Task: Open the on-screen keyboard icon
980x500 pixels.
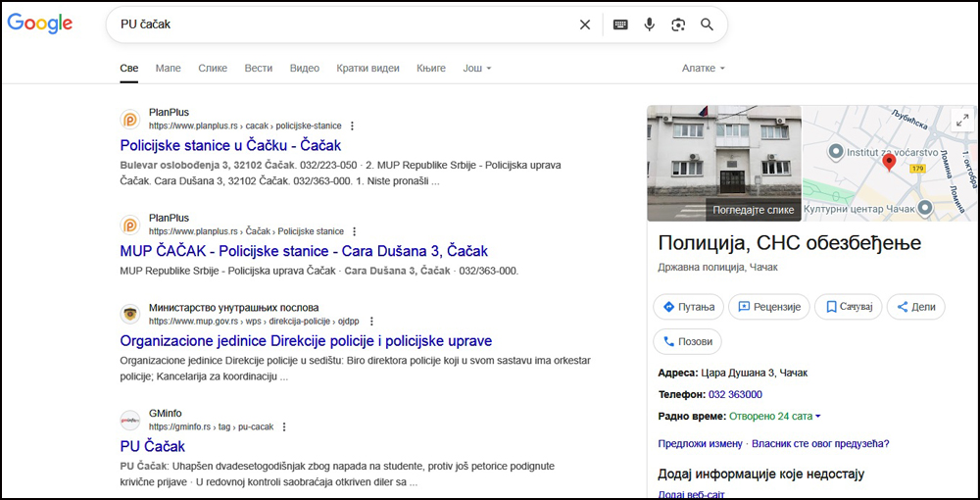Action: point(620,25)
